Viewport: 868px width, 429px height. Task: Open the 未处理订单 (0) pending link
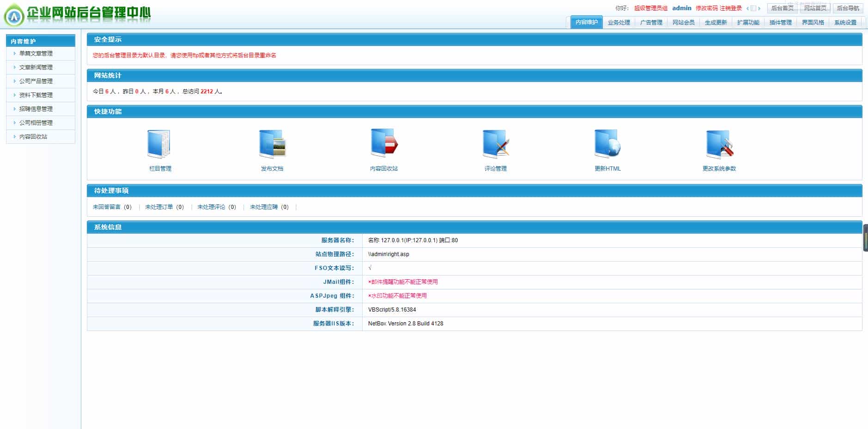tap(164, 207)
